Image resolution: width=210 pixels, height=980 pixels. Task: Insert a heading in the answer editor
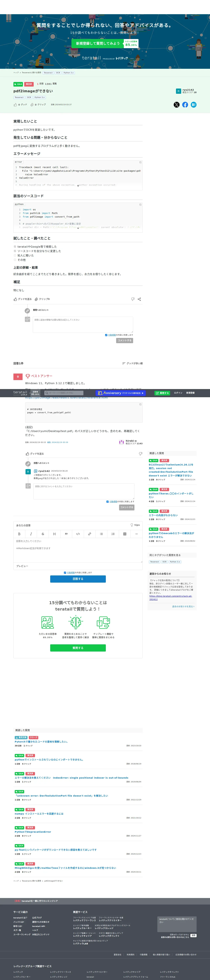(54, 534)
